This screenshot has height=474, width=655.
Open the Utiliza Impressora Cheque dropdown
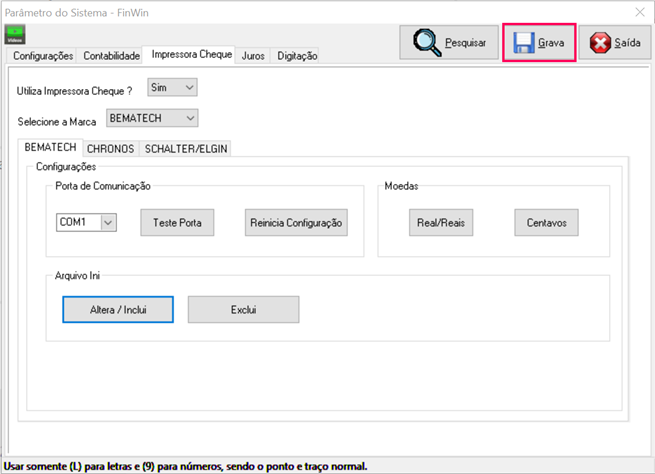pos(172,88)
